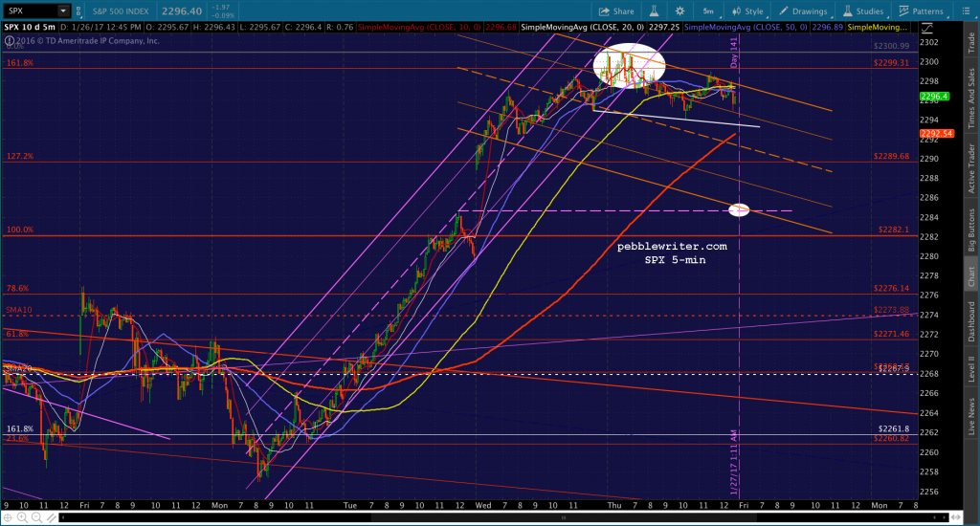Click the 2300 price axis value
Viewport: 980px width, 526px height.
[x=928, y=62]
